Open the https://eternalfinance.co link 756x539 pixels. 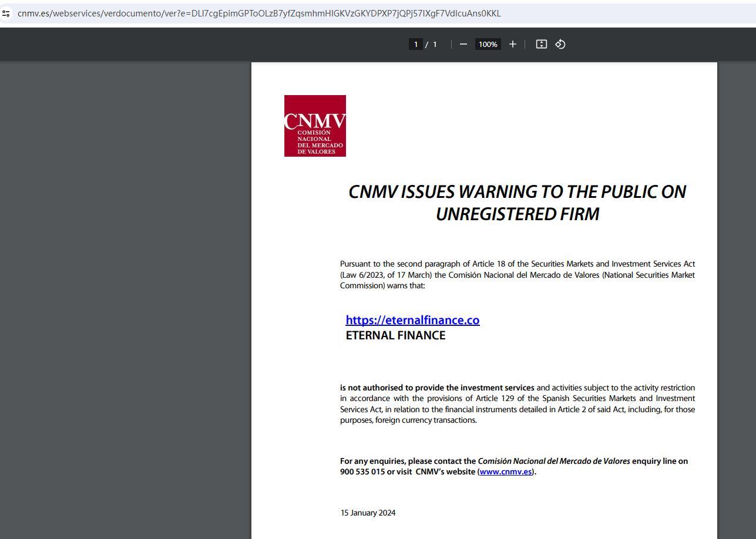(412, 320)
